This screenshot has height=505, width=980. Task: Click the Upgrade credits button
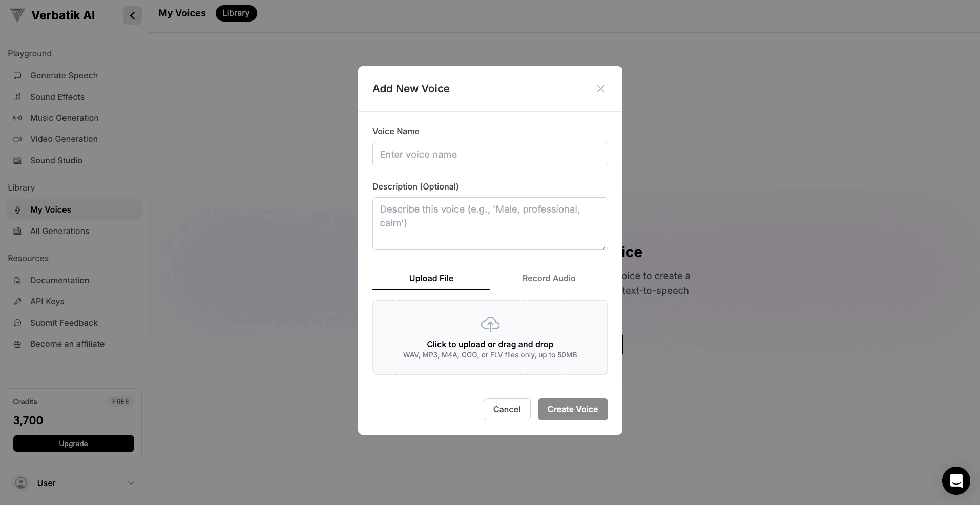point(73,444)
